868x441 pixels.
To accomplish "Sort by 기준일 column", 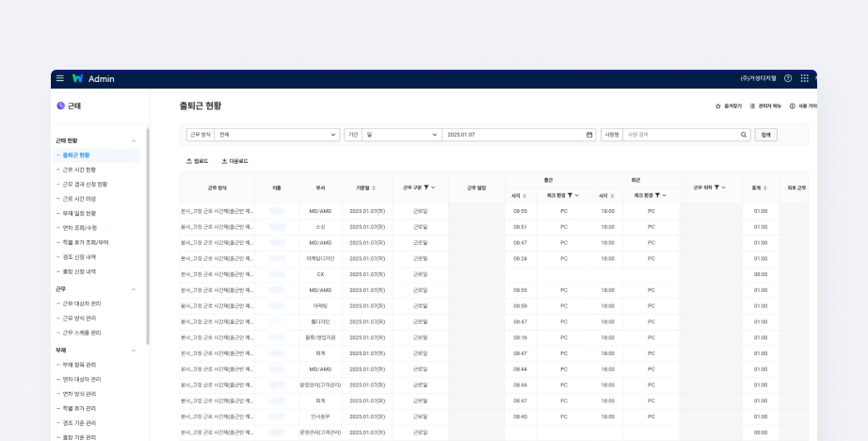I will click(374, 188).
